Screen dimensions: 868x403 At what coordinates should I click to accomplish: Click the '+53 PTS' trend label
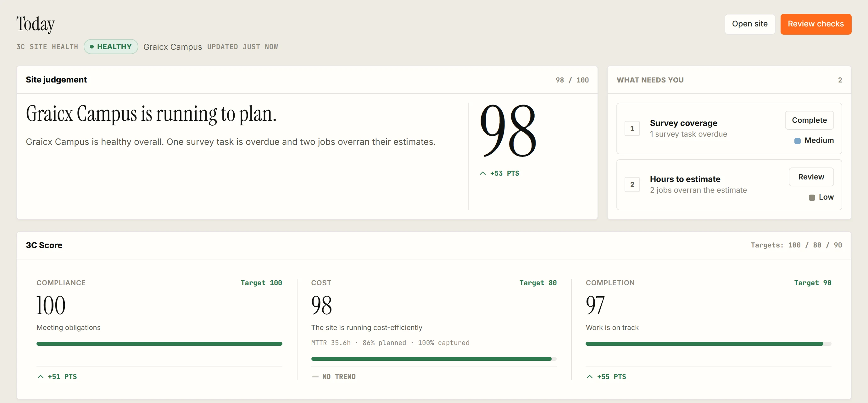504,173
